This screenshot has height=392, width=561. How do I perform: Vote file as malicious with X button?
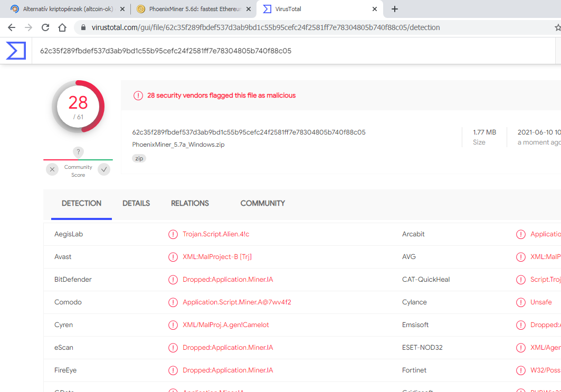coord(52,169)
